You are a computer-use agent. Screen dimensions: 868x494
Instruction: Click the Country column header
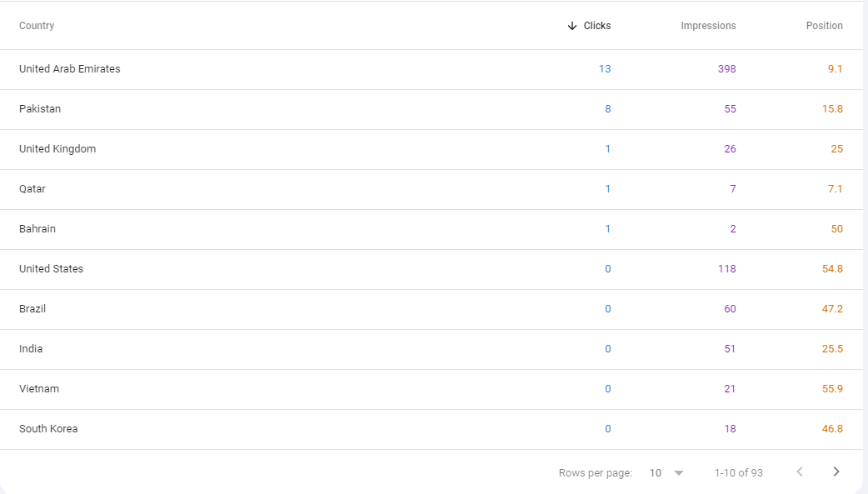point(37,26)
